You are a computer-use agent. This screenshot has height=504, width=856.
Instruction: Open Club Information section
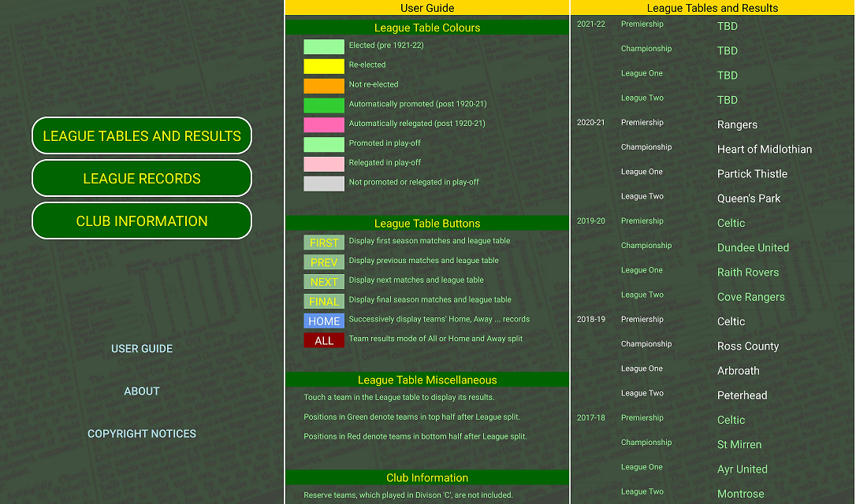[x=142, y=221]
